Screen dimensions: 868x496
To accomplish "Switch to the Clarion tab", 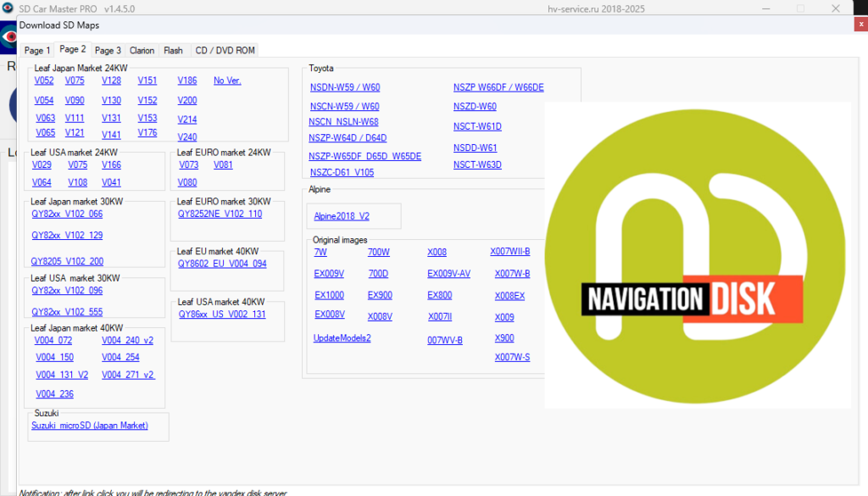I will [x=142, y=50].
